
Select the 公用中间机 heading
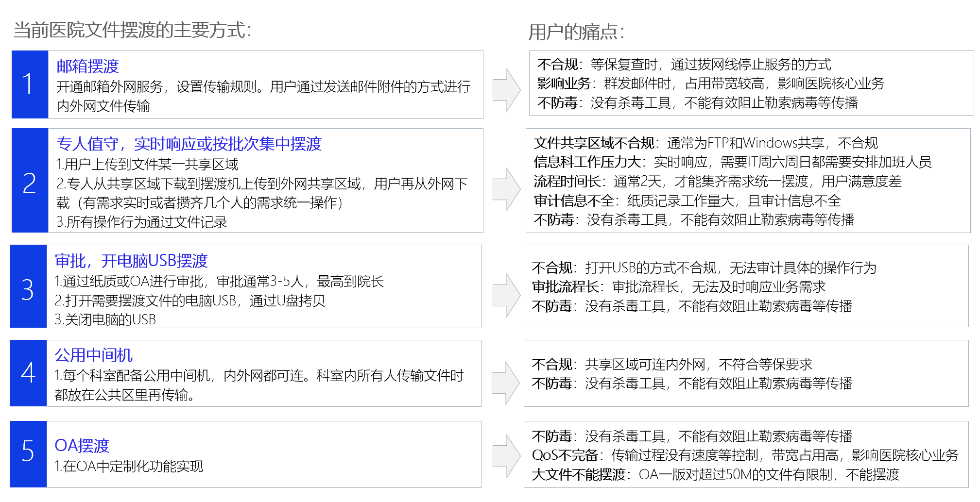pos(94,355)
